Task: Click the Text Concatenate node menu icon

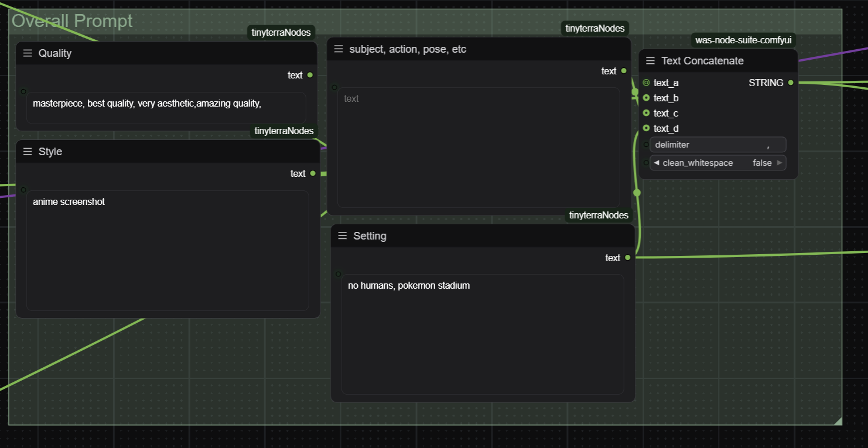Action: pyautogui.click(x=650, y=61)
